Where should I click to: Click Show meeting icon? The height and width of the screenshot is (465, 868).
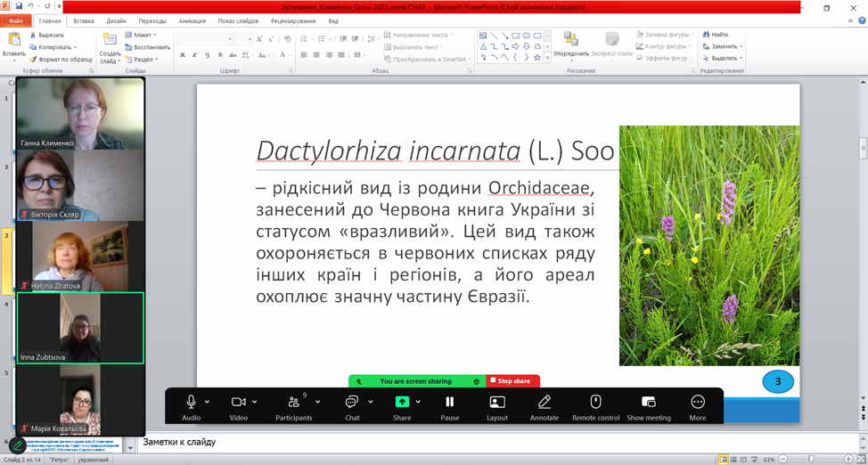(x=648, y=403)
